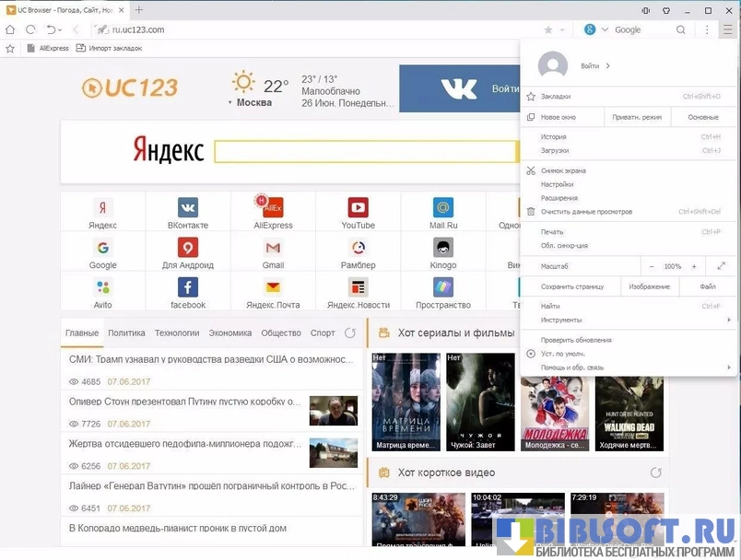Reload the page with the refresh icon

30,29
